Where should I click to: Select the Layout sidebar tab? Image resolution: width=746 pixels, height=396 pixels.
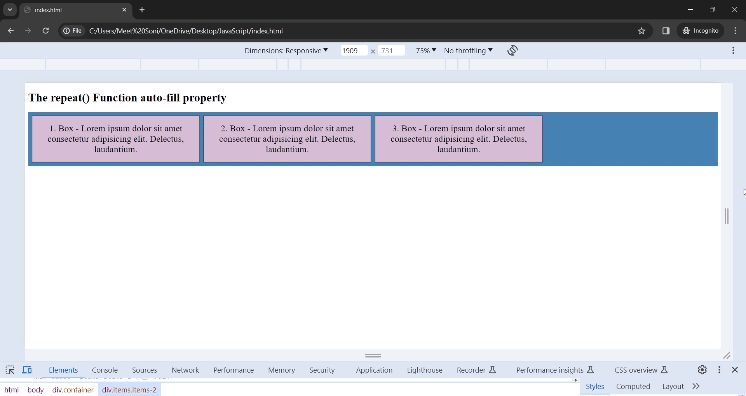coord(673,386)
